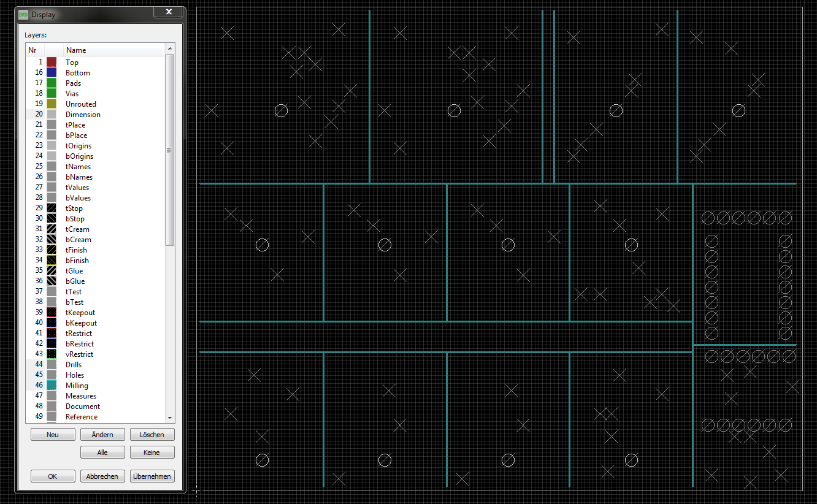
Task: Select the bTest layer name
Action: point(74,302)
